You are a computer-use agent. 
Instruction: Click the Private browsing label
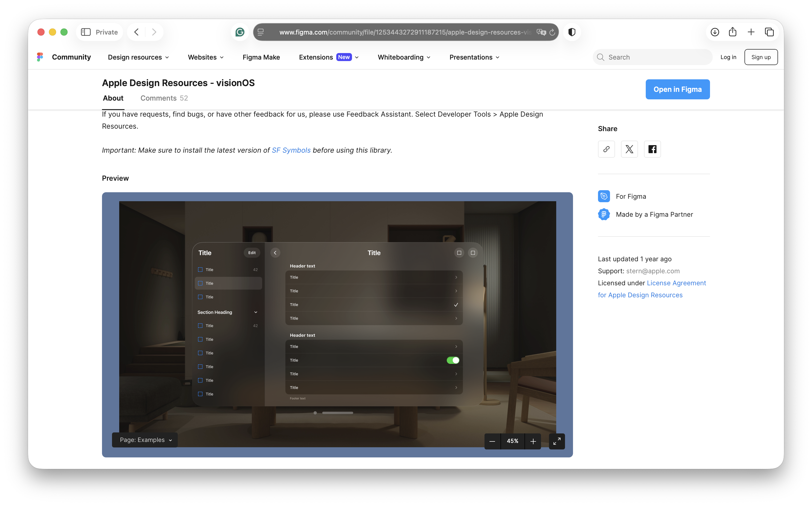pyautogui.click(x=107, y=32)
